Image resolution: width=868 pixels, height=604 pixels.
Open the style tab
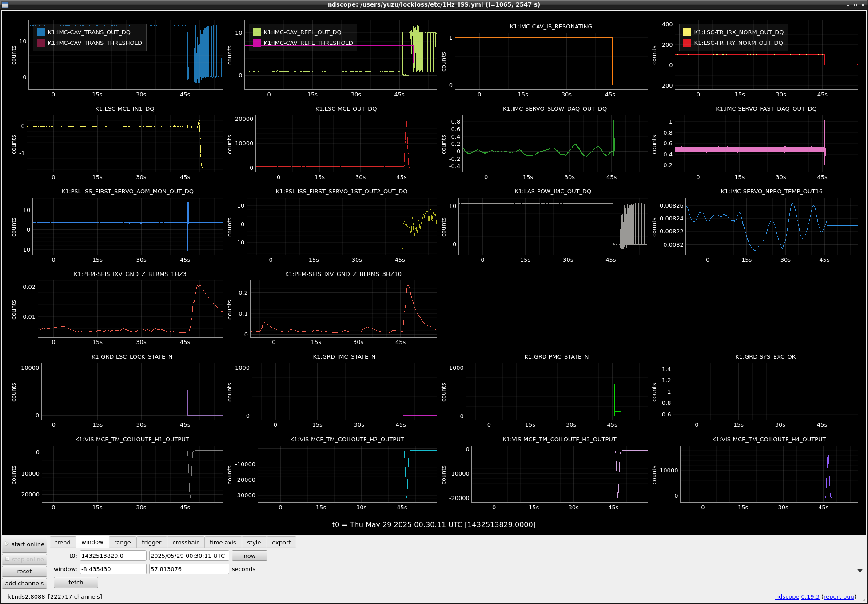pyautogui.click(x=254, y=542)
